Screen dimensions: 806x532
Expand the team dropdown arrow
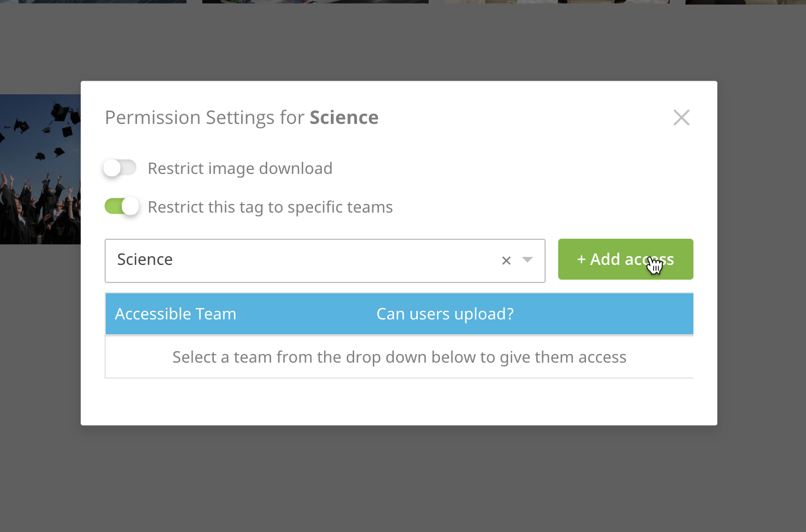pos(527,260)
